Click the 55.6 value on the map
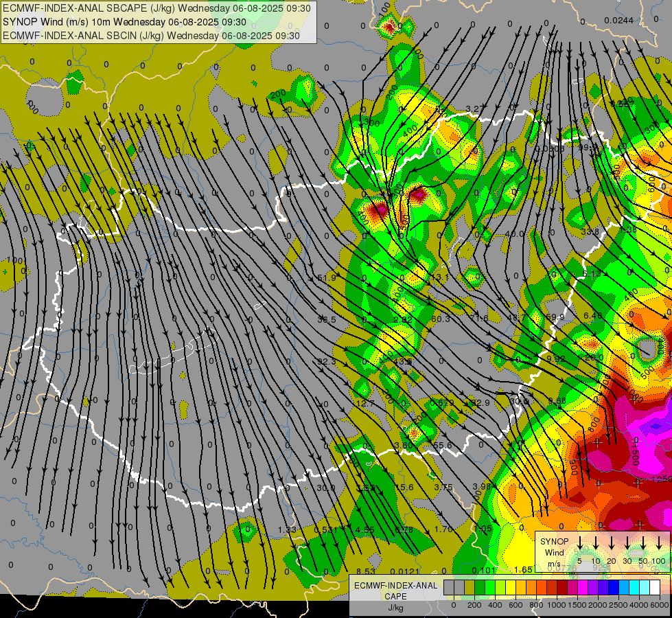This screenshot has height=618, width=672. click(x=442, y=445)
